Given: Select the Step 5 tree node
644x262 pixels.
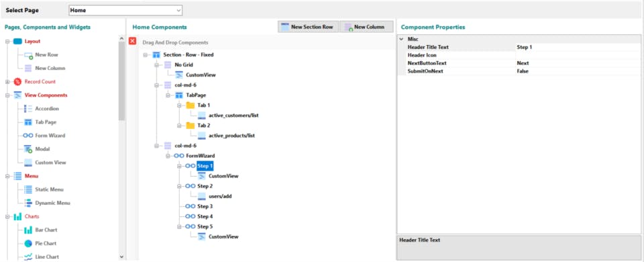Looking at the screenshot, I should click(205, 226).
